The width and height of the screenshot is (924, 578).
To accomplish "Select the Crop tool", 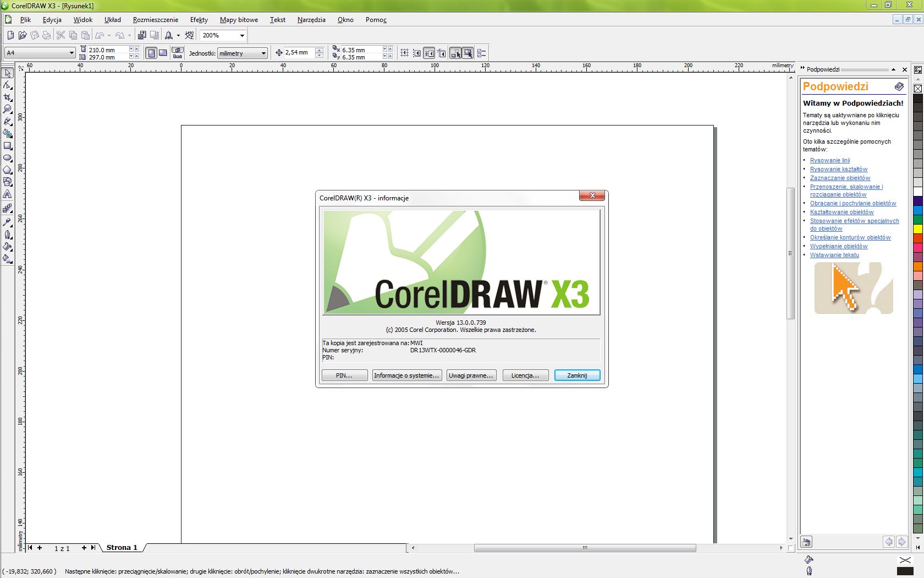I will point(8,97).
